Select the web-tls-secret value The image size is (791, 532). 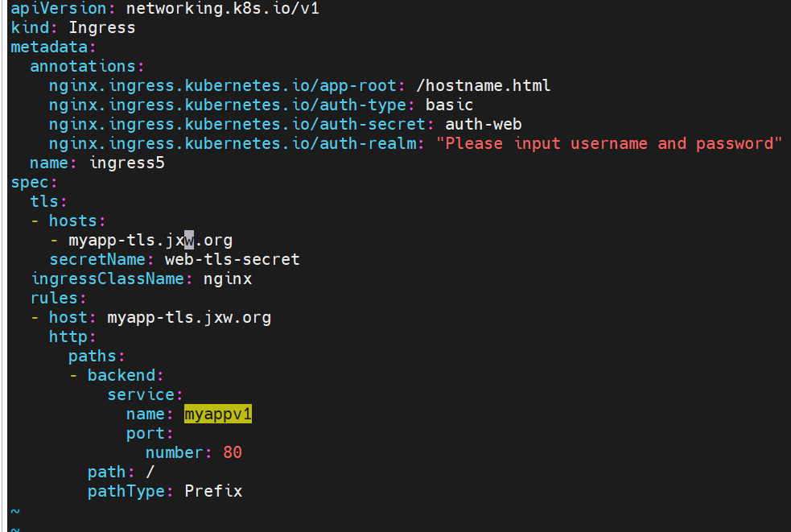pos(232,259)
